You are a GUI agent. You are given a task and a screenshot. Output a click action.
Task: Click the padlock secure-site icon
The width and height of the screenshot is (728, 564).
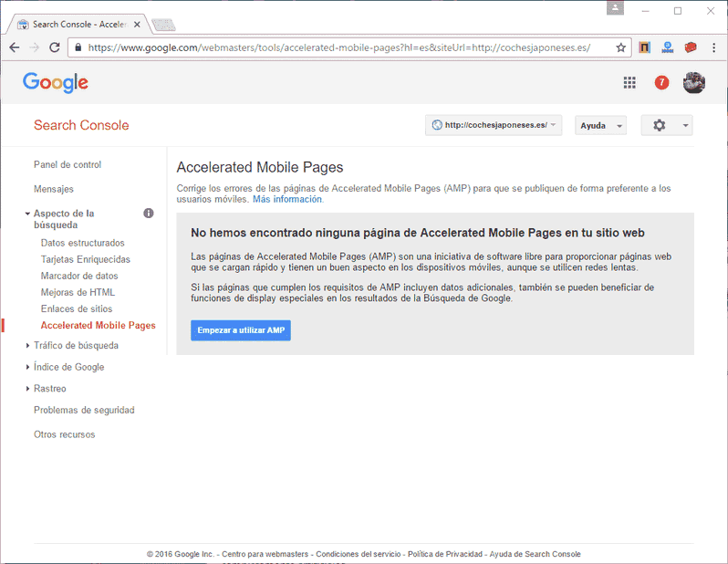(x=78, y=47)
